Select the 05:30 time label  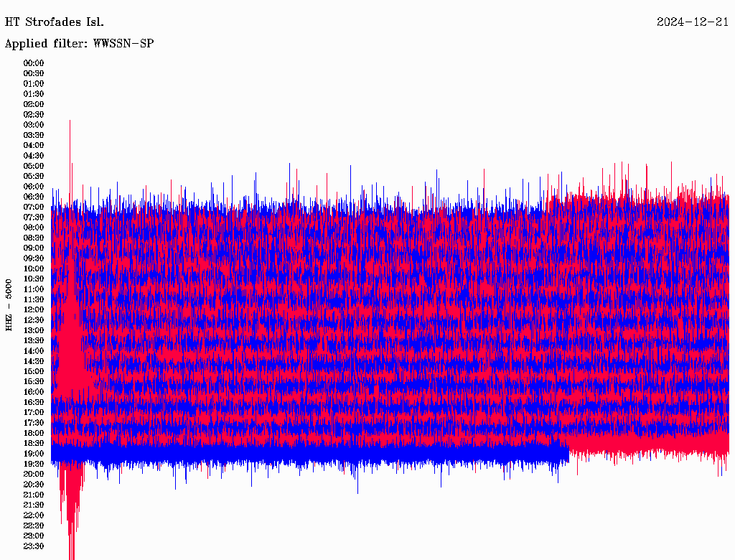[34, 176]
